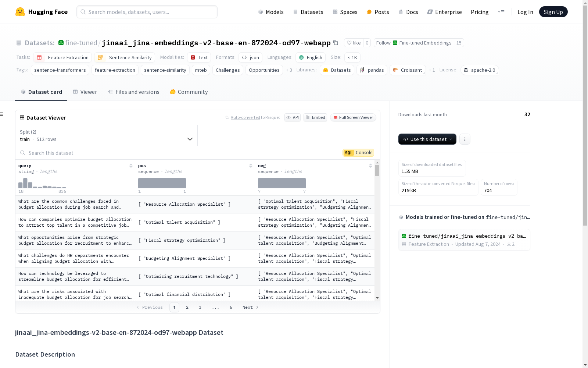Viewport: 588px width, 368px height.
Task: Focus the main search models input
Action: click(147, 12)
